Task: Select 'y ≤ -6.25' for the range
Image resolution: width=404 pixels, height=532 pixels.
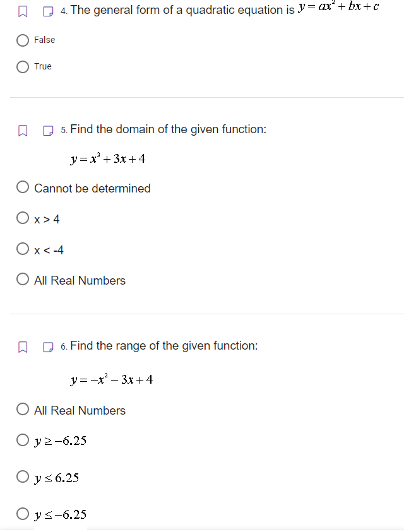Action: [x=22, y=514]
